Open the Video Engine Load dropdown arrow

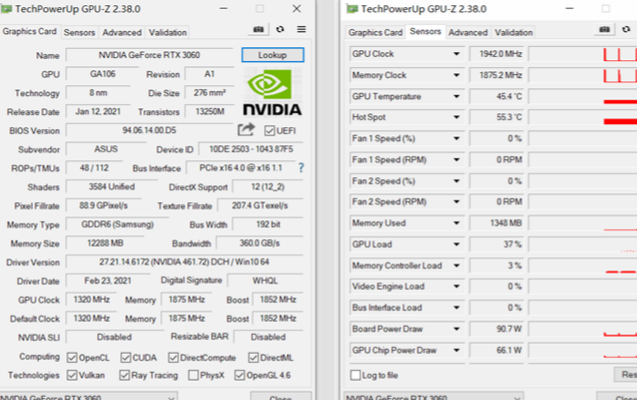[457, 287]
